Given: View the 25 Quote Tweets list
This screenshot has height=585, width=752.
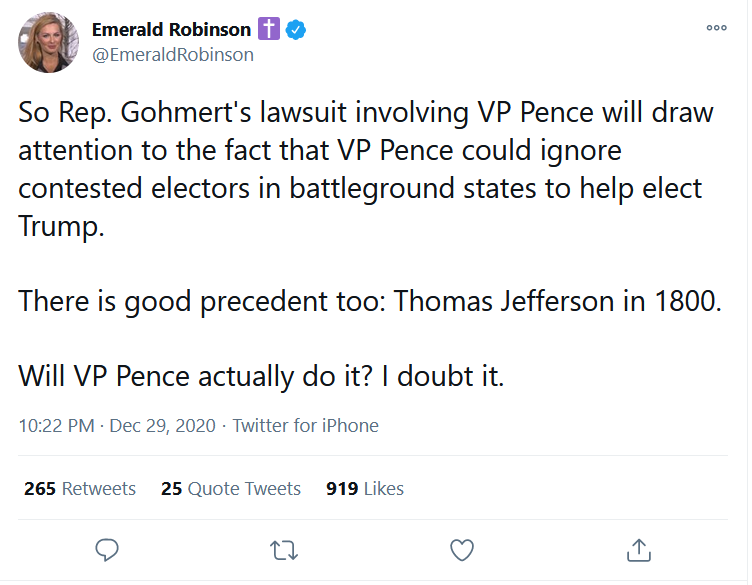Looking at the screenshot, I should 231,489.
